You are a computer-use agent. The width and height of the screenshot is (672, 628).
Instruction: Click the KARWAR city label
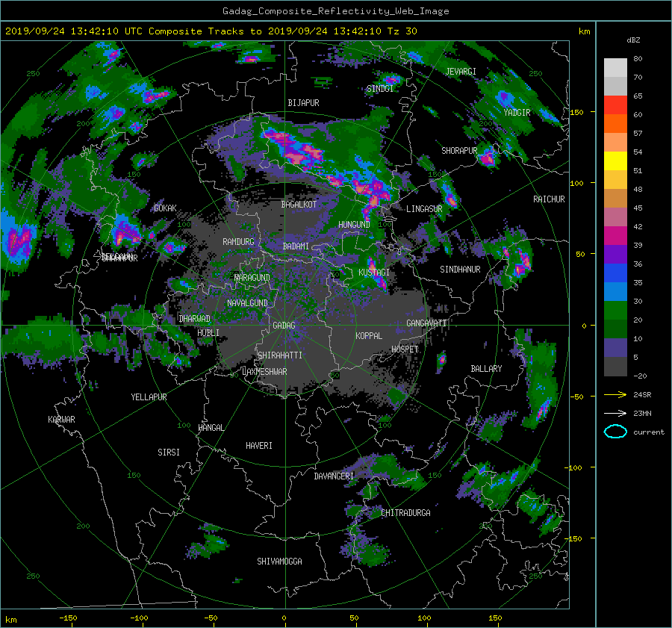[61, 420]
